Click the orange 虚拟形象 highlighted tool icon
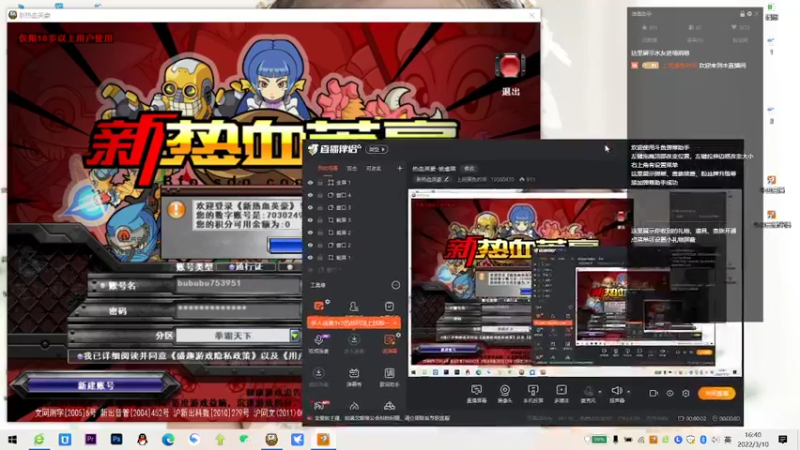Image resolution: width=800 pixels, height=450 pixels. tap(389, 340)
